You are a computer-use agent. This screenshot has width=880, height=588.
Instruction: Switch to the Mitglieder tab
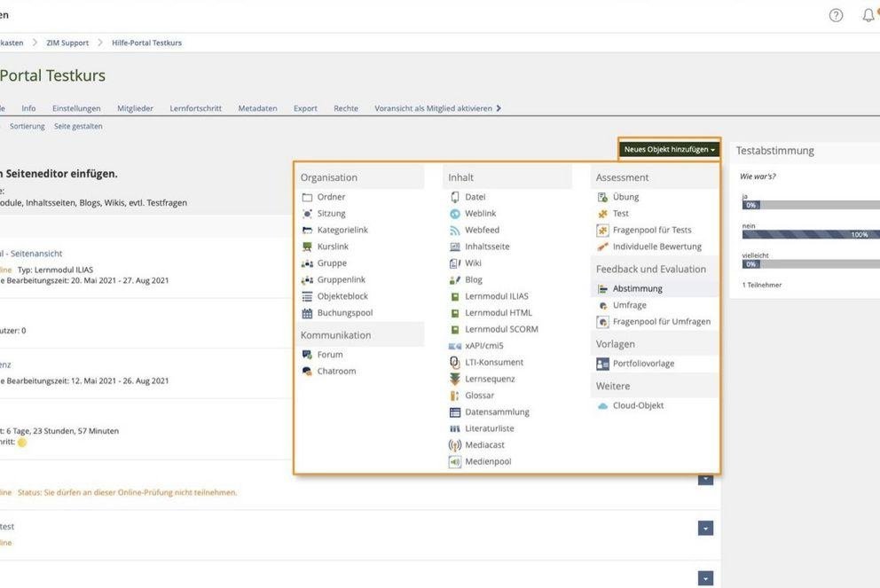135,108
